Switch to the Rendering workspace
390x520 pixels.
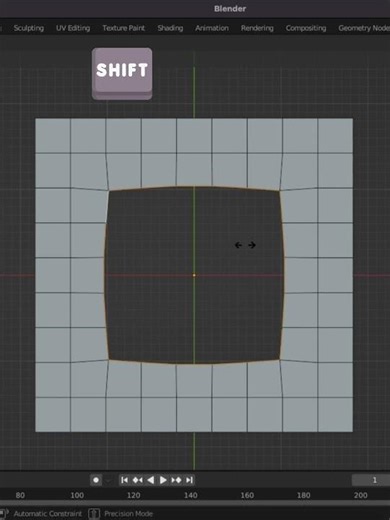pyautogui.click(x=257, y=28)
